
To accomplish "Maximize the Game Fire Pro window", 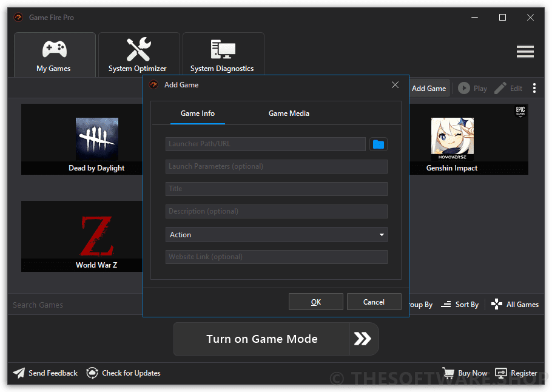I will (502, 17).
